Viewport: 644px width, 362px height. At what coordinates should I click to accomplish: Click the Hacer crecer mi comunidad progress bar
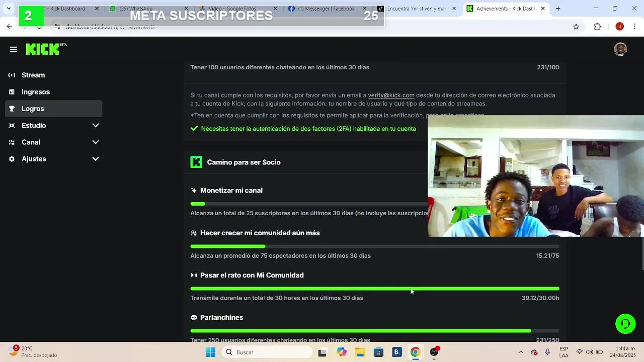pos(375,246)
